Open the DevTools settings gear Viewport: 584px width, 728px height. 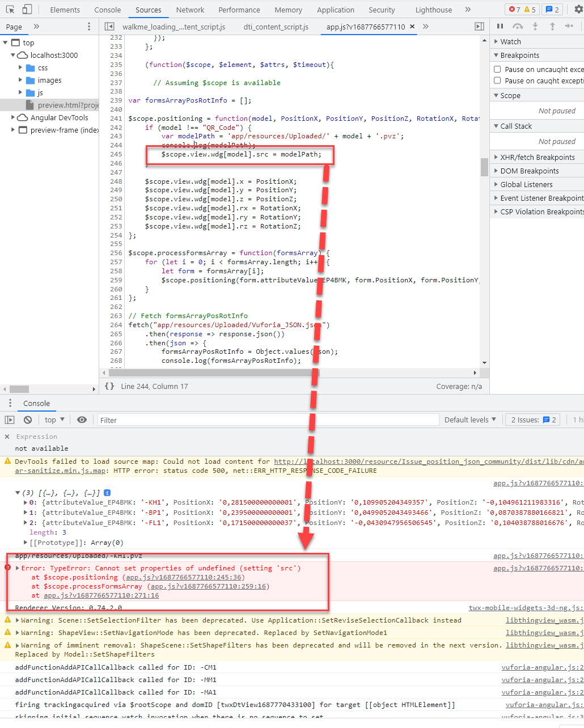tap(578, 10)
